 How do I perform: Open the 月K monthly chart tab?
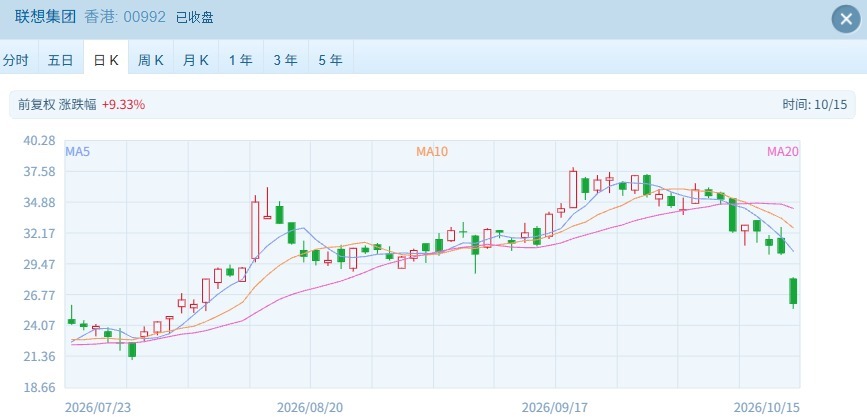196,60
